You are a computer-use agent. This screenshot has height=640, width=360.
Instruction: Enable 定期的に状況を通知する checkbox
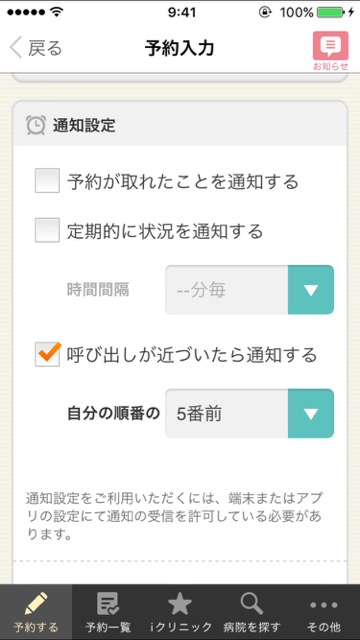click(47, 230)
